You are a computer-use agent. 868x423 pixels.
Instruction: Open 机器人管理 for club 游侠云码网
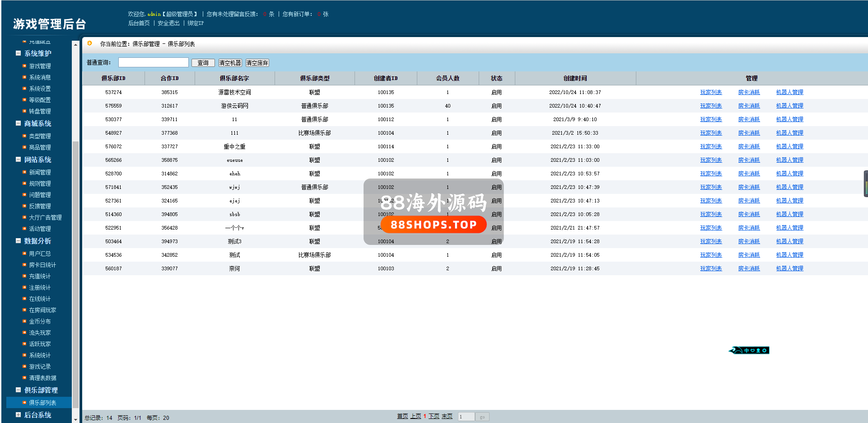pyautogui.click(x=789, y=106)
